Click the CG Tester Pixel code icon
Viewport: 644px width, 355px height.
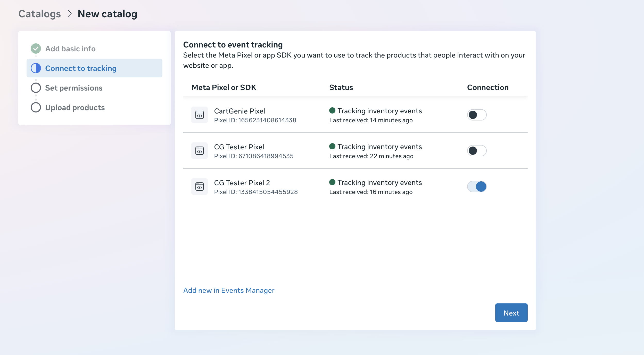click(x=199, y=151)
